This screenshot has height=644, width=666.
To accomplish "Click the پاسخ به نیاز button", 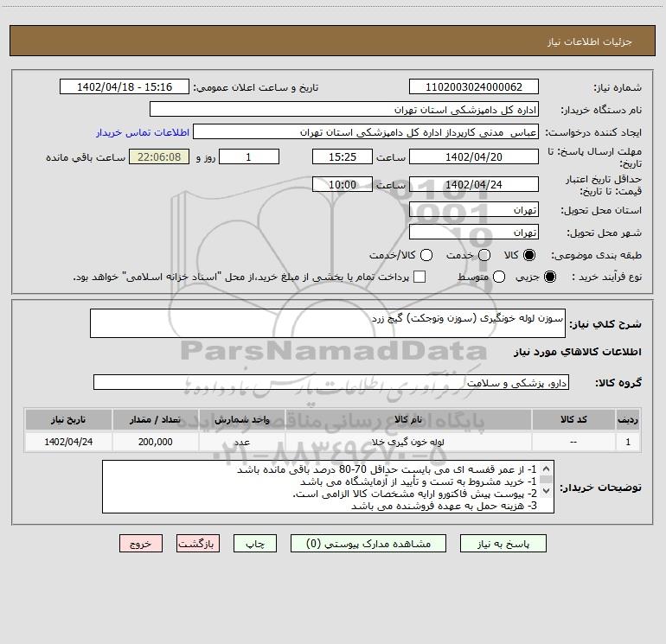I will (x=503, y=544).
